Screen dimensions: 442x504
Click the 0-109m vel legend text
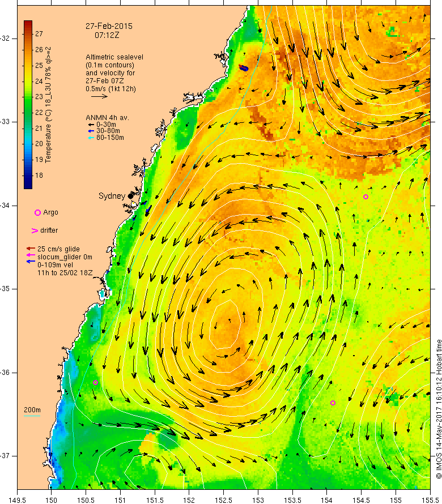click(x=55, y=265)
